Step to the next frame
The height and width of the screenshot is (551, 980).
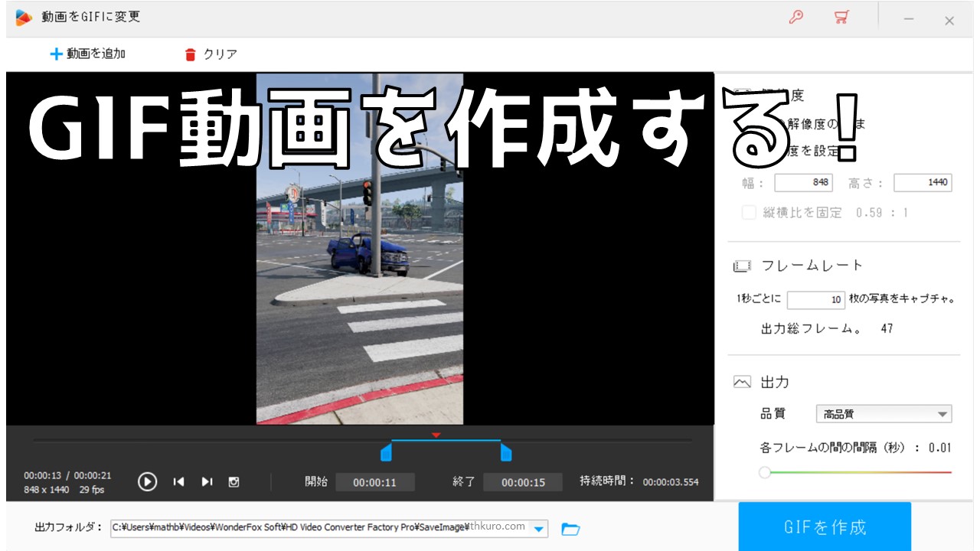pos(207,481)
